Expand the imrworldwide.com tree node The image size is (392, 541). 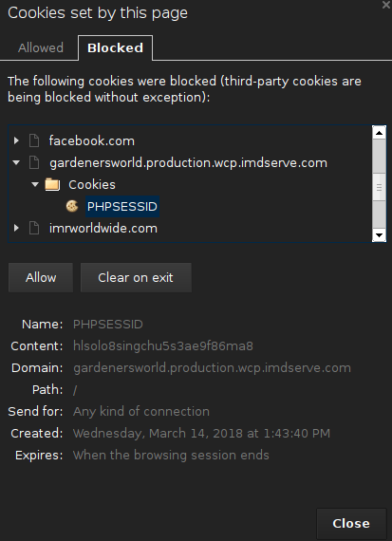tap(16, 228)
